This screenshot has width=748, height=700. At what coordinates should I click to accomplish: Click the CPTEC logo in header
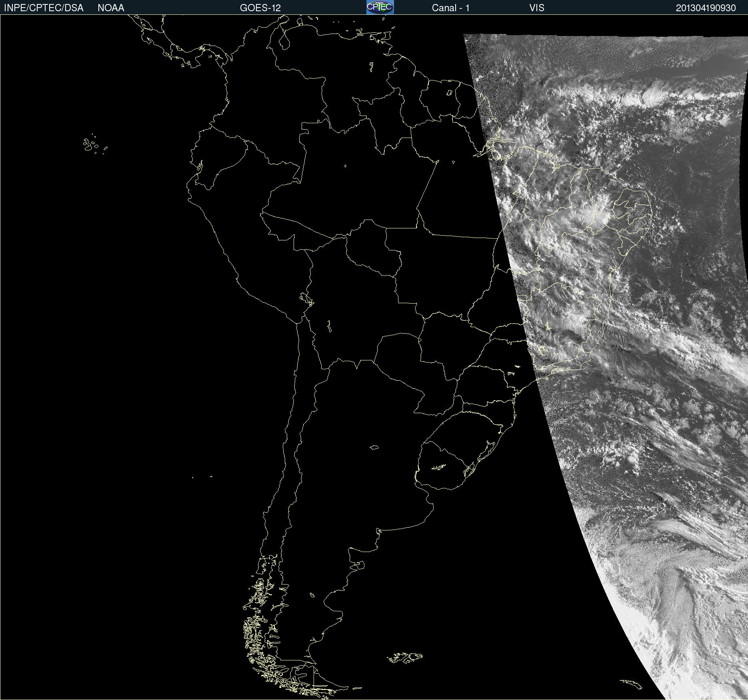(380, 7)
